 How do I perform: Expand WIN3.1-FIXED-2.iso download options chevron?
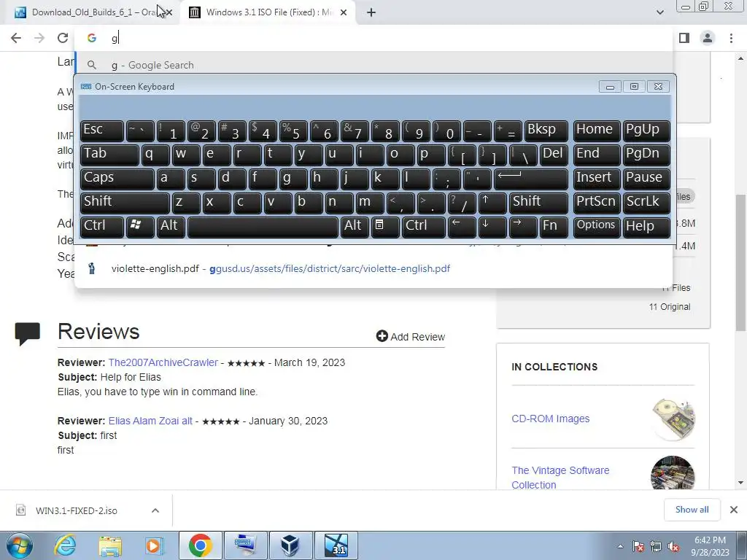coord(155,510)
